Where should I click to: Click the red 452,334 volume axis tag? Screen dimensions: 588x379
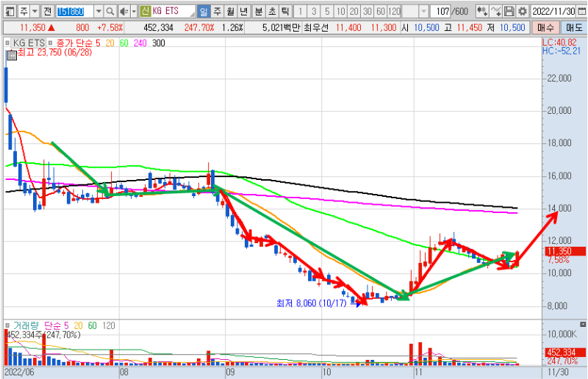point(564,353)
